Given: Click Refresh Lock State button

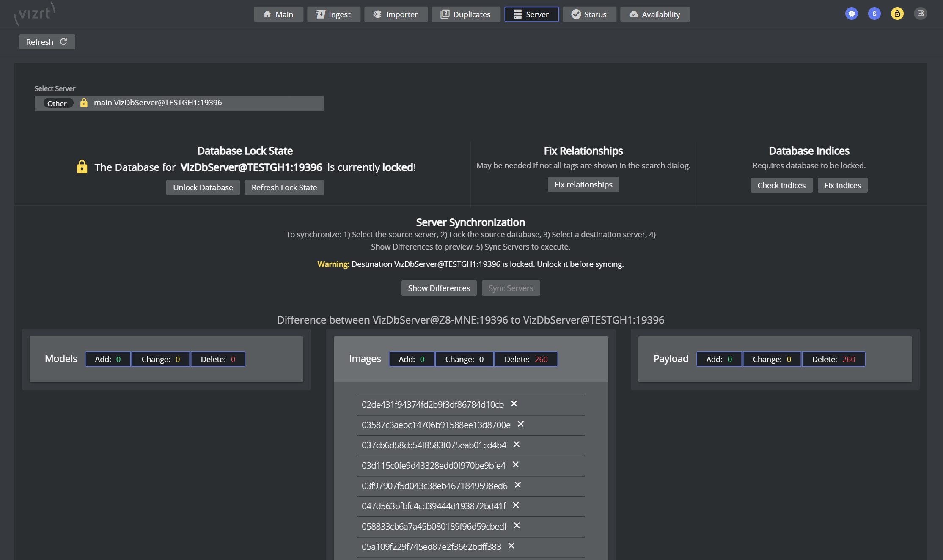Looking at the screenshot, I should [284, 187].
